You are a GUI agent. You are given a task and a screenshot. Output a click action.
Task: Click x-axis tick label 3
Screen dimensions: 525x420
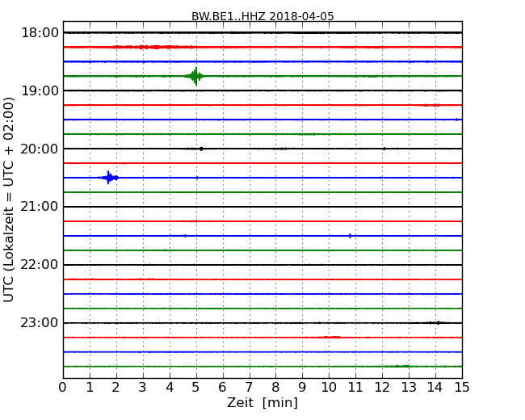(x=143, y=388)
